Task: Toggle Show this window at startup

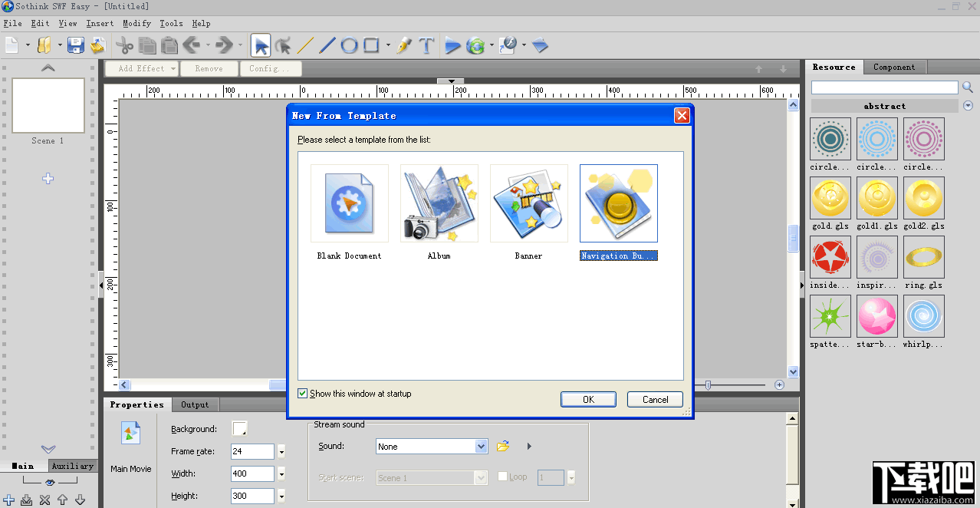Action: (303, 394)
